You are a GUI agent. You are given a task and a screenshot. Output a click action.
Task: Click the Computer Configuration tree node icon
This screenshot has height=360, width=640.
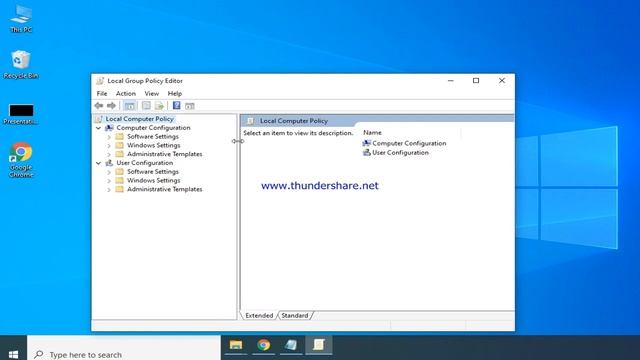[x=109, y=128]
